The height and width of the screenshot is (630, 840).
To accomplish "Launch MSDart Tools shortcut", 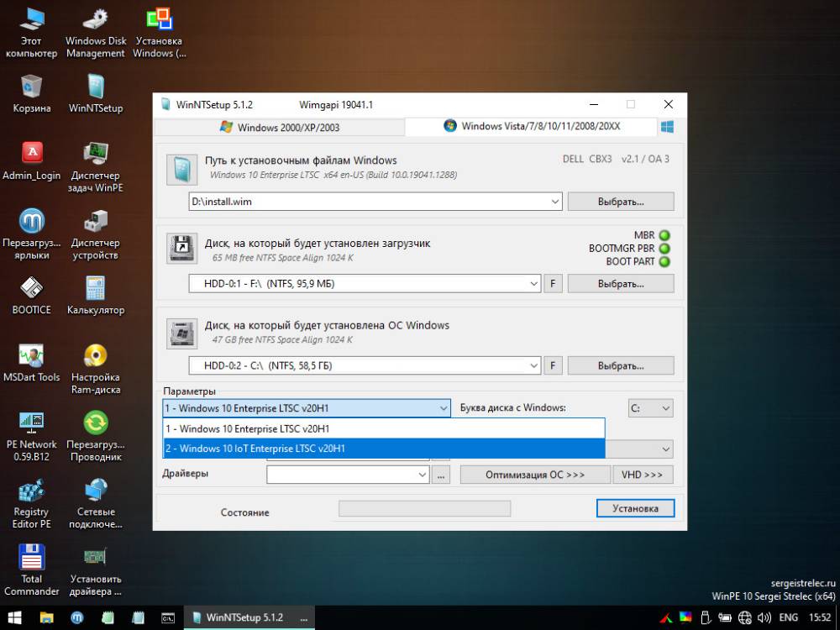I will [x=31, y=363].
